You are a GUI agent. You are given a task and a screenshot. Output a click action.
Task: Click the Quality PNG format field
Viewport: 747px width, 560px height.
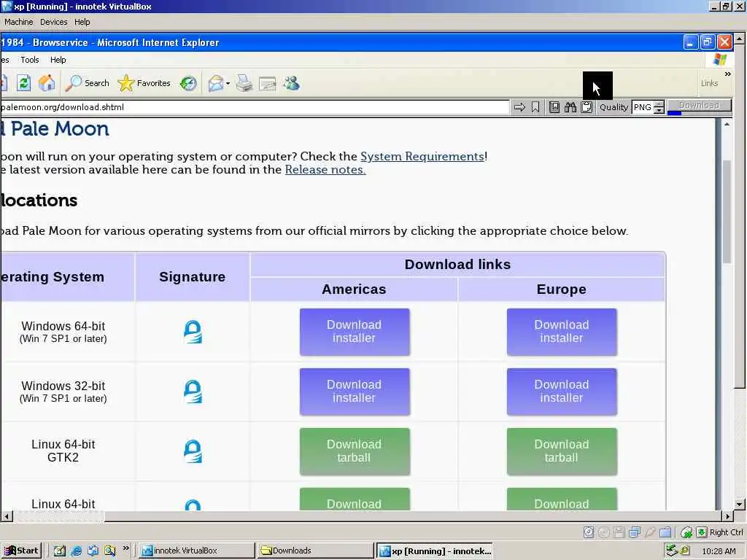[643, 107]
